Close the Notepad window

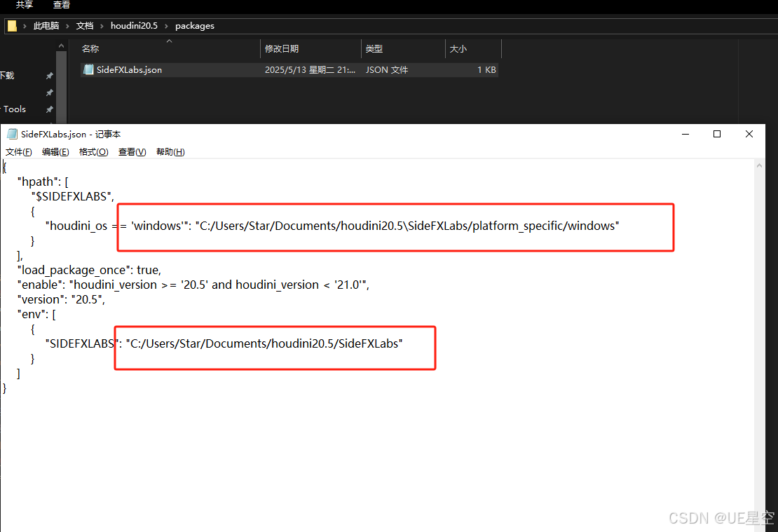coord(749,134)
